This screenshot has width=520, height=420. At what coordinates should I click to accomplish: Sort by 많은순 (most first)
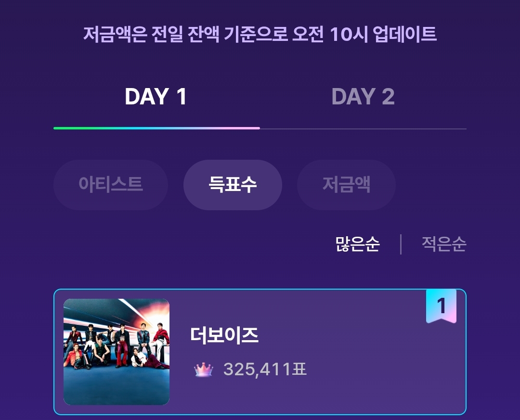[x=357, y=244]
